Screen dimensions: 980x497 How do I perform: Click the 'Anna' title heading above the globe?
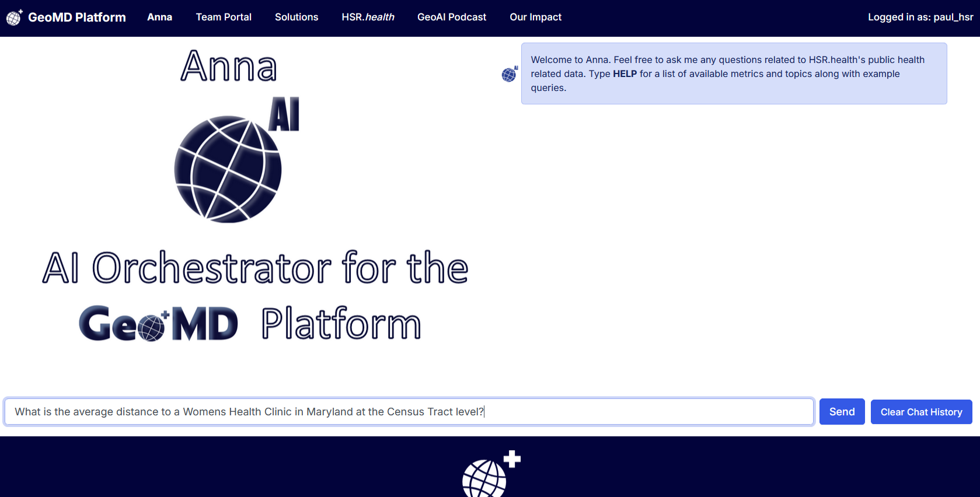coord(229,65)
